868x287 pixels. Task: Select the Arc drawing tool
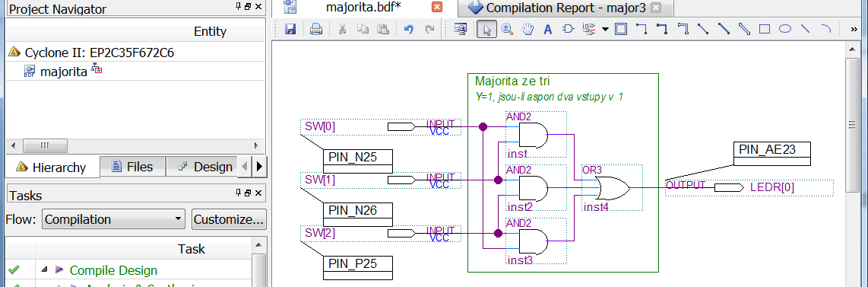[826, 30]
